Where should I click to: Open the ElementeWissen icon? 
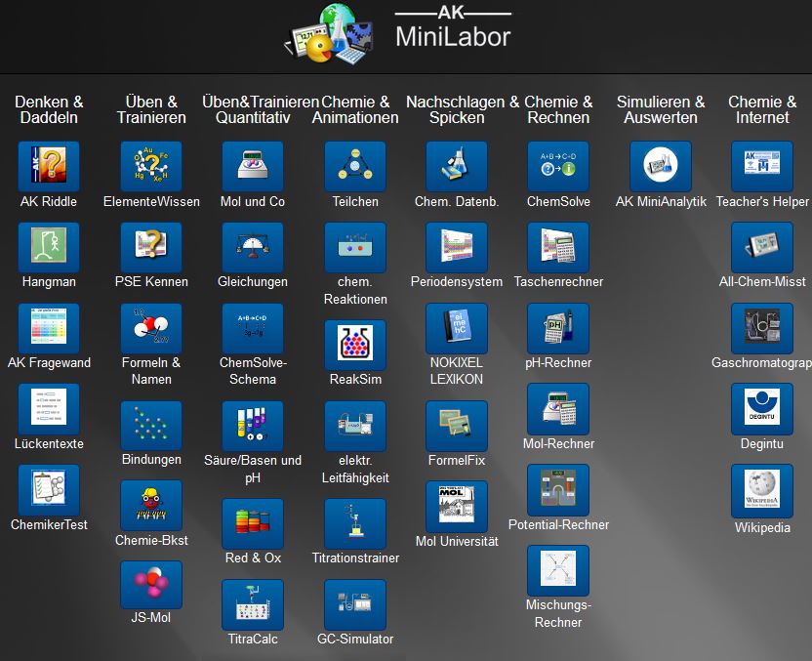click(x=151, y=166)
